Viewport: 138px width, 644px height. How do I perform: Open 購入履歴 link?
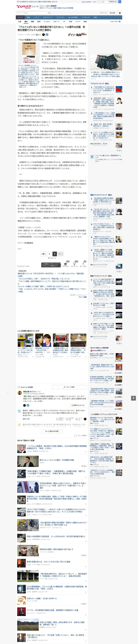[112, 13]
